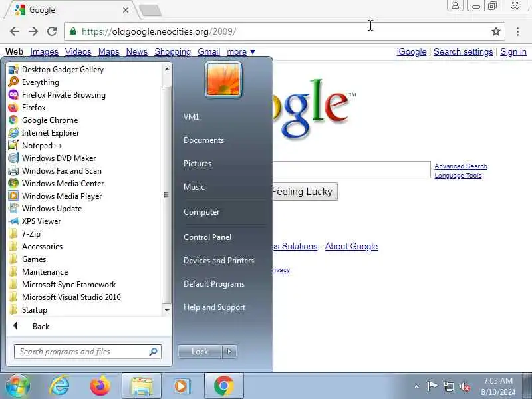Launch XPS Viewer

coord(13,221)
